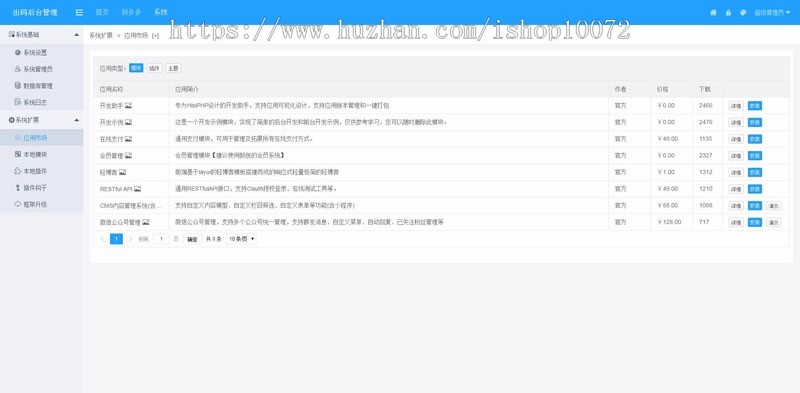Click the 本地模块 grid icon

click(x=18, y=154)
